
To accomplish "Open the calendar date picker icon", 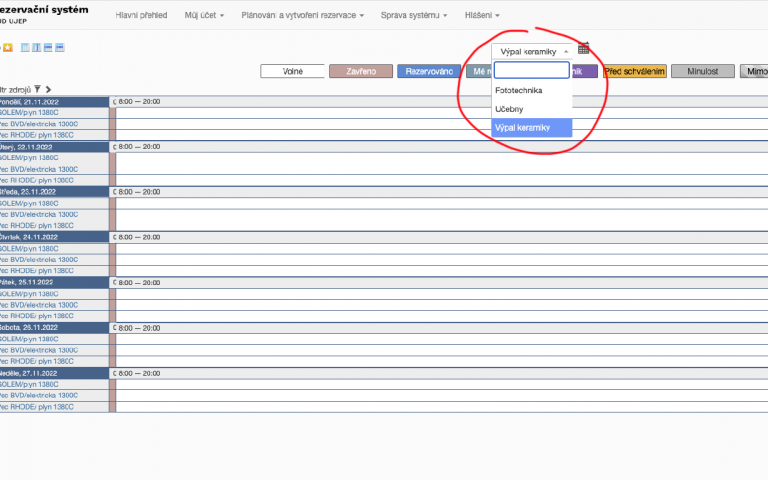I will 584,49.
